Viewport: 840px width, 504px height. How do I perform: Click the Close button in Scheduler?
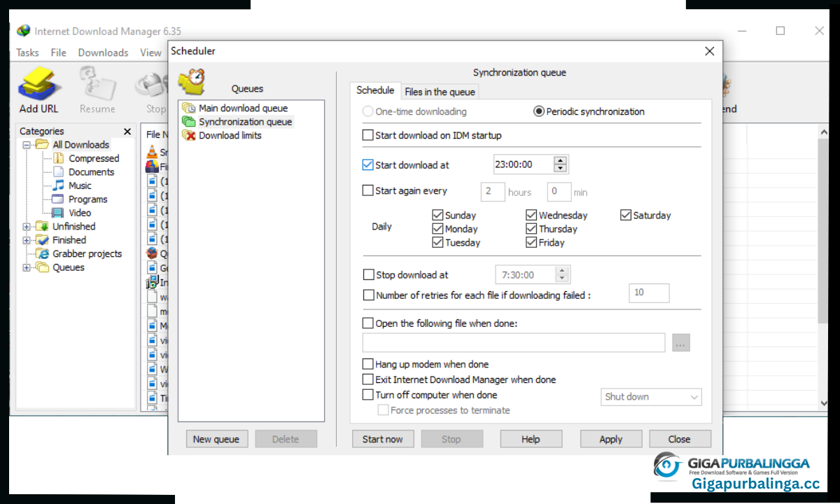[x=679, y=439]
